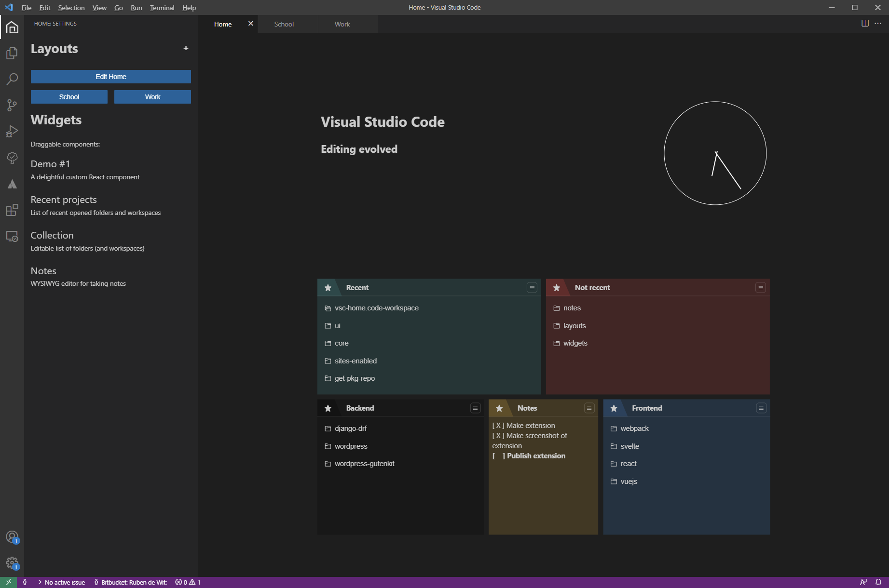This screenshot has height=588, width=889.
Task: Open the django-drf folder
Action: 346,428
